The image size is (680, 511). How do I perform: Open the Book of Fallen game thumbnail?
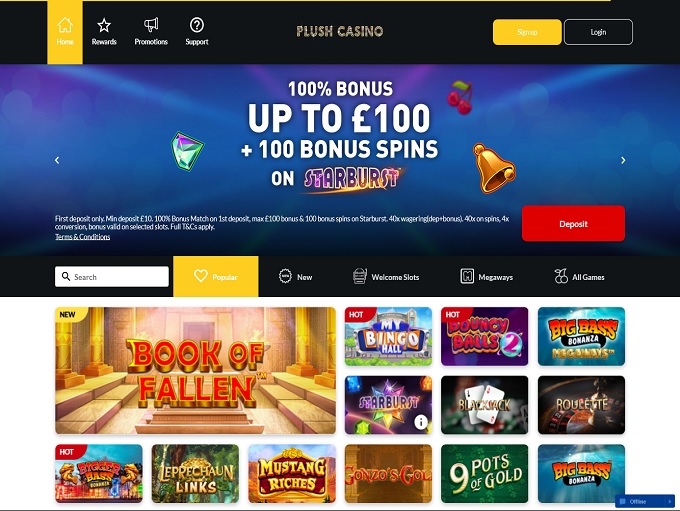195,370
